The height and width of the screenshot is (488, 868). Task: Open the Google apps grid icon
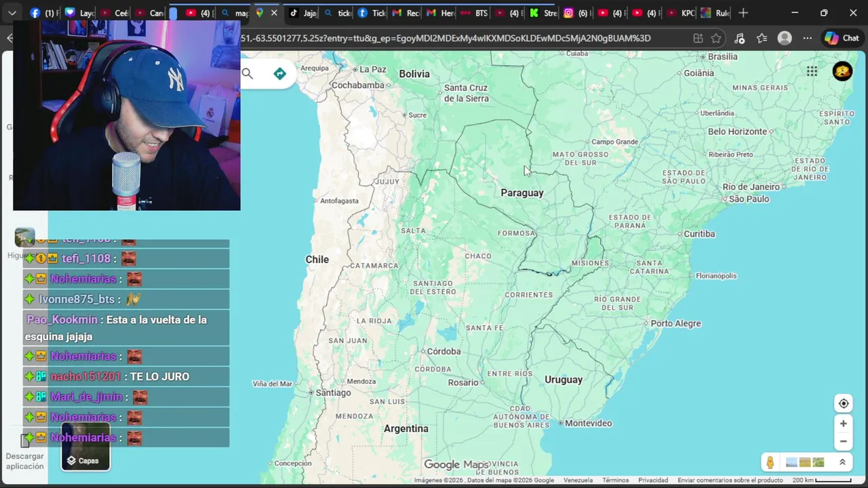812,71
